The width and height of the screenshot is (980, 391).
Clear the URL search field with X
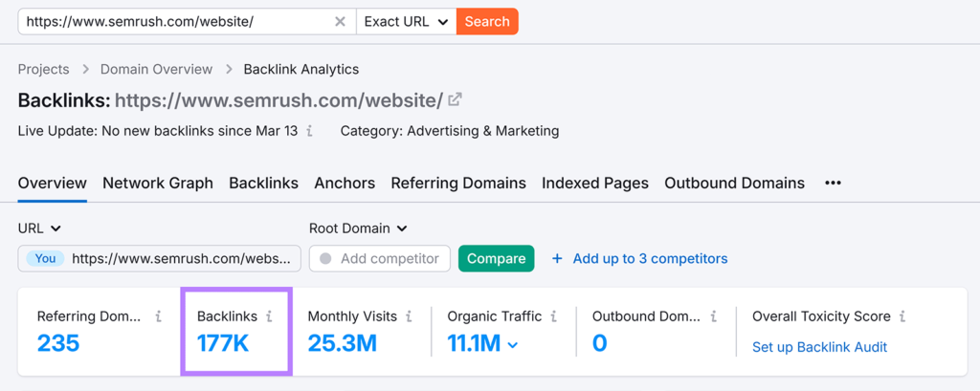tap(340, 21)
